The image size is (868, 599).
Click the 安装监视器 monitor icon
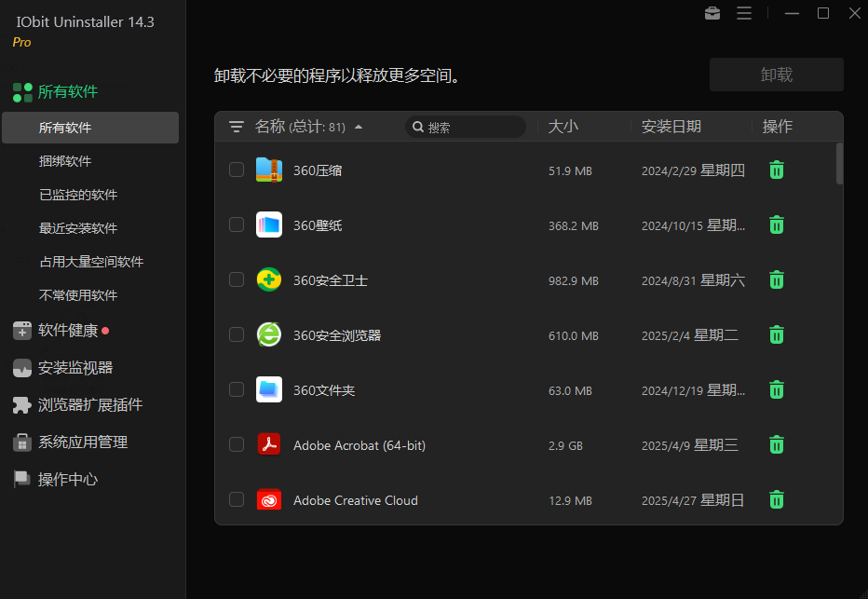[22, 368]
